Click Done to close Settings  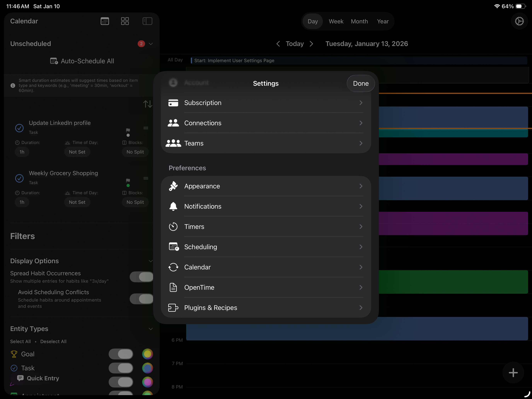(361, 84)
